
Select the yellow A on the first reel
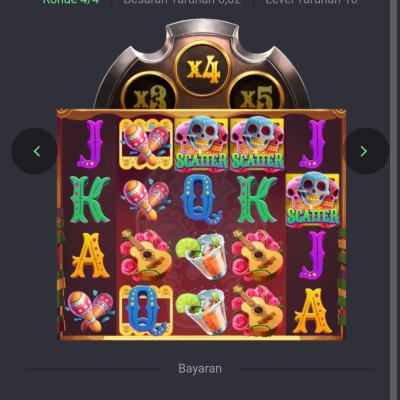90,256
